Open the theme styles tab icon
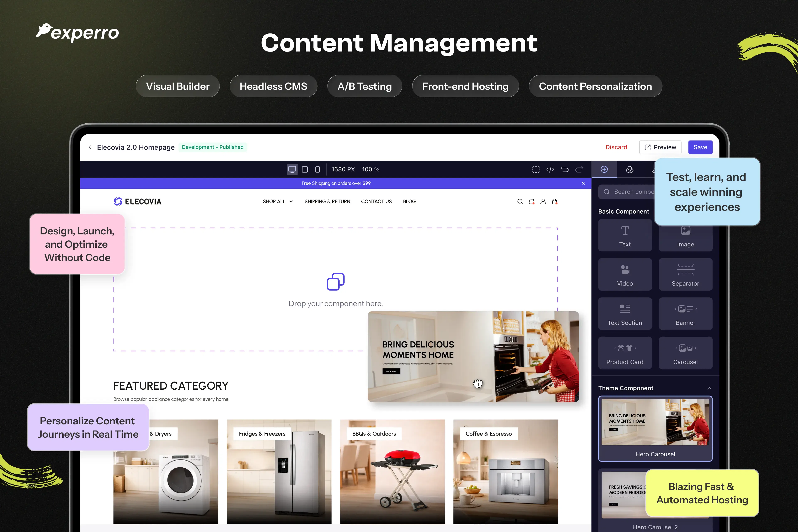 point(630,169)
